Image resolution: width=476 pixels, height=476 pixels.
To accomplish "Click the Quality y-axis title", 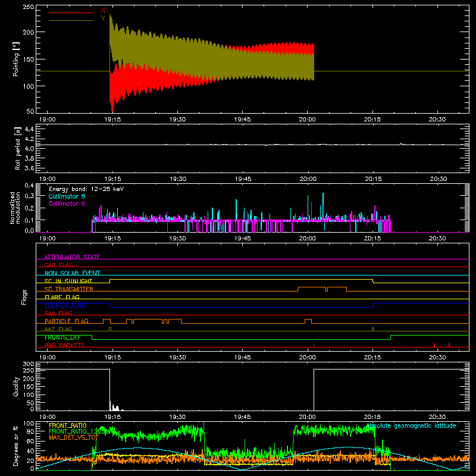I will point(16,386).
